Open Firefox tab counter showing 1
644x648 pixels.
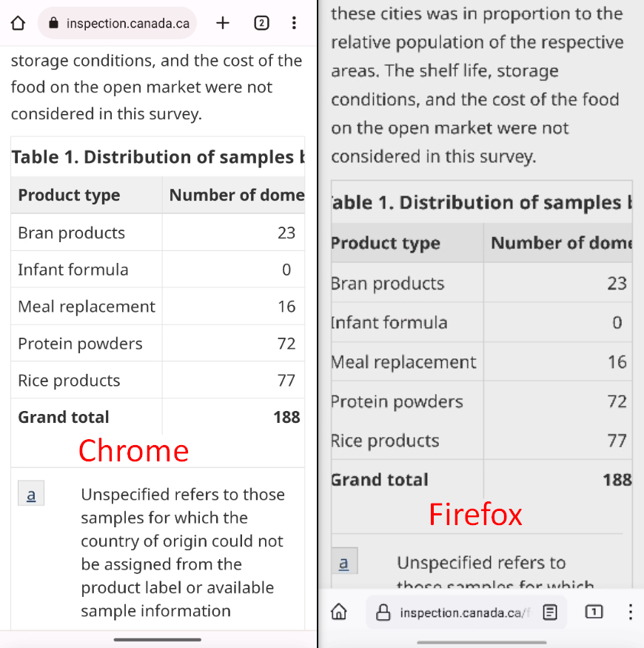point(594,612)
